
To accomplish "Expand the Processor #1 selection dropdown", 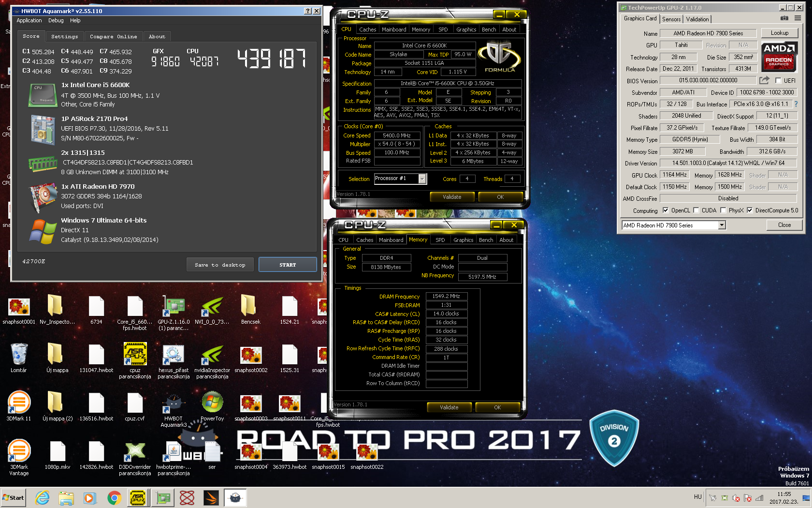I will pyautogui.click(x=422, y=179).
